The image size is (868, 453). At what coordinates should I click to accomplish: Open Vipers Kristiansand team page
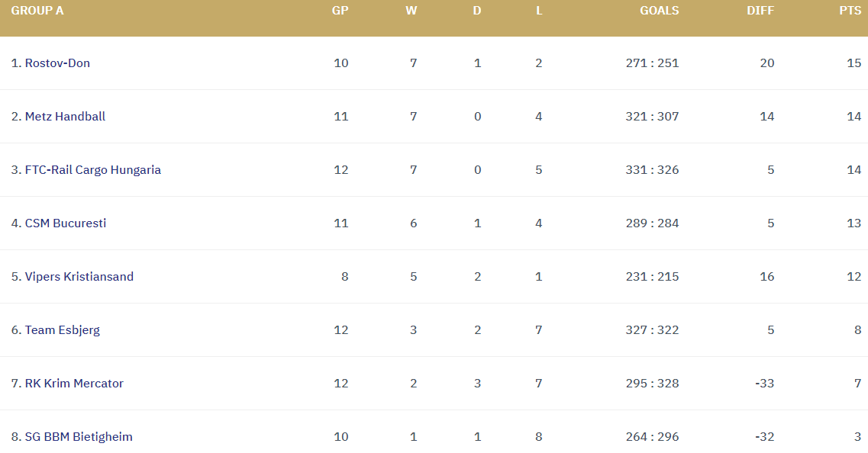click(x=79, y=277)
